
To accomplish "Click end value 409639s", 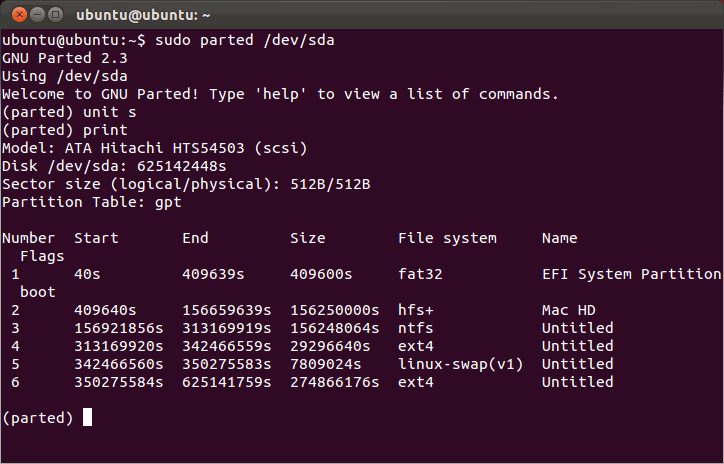I will (x=213, y=274).
